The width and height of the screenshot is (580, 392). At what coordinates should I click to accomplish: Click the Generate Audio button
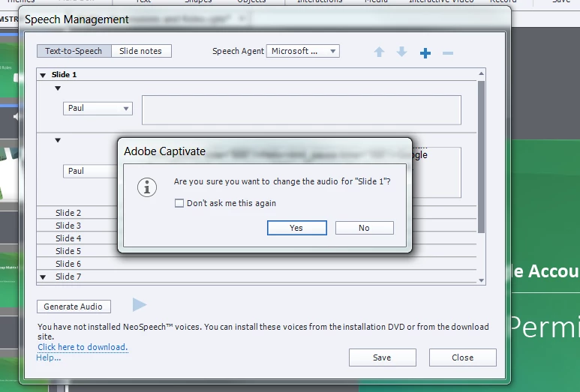74,307
